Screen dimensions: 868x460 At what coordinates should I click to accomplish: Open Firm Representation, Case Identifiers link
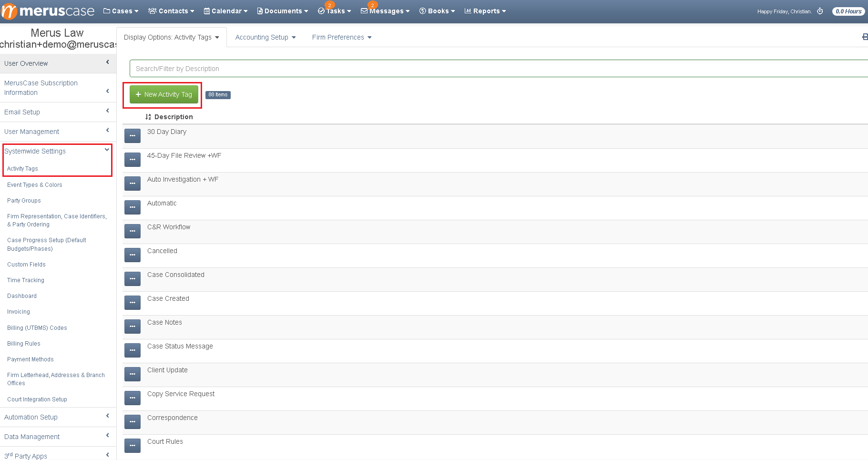(x=57, y=220)
